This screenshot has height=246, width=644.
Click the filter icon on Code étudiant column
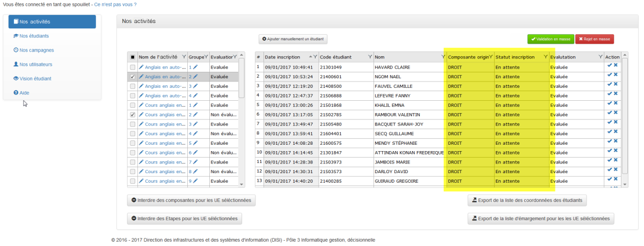(x=369, y=57)
